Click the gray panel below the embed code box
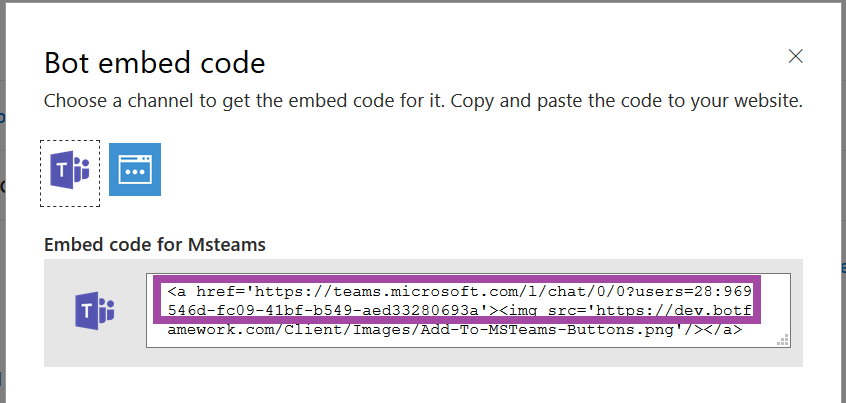846x403 pixels. tap(423, 357)
